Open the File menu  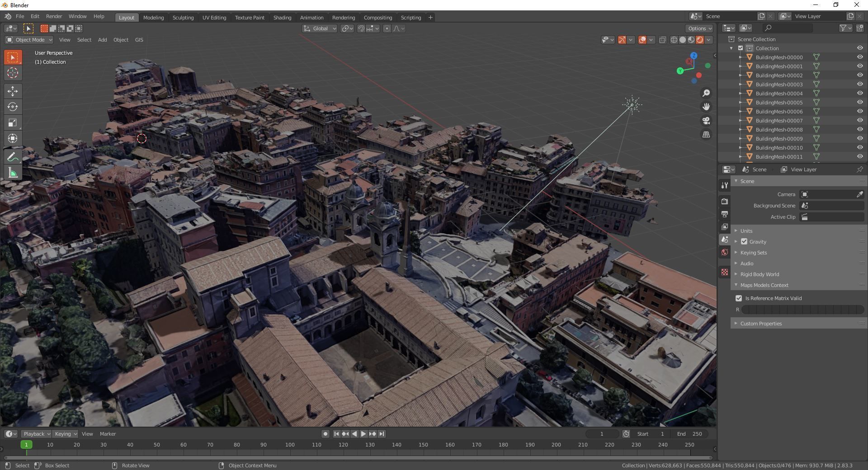click(20, 16)
